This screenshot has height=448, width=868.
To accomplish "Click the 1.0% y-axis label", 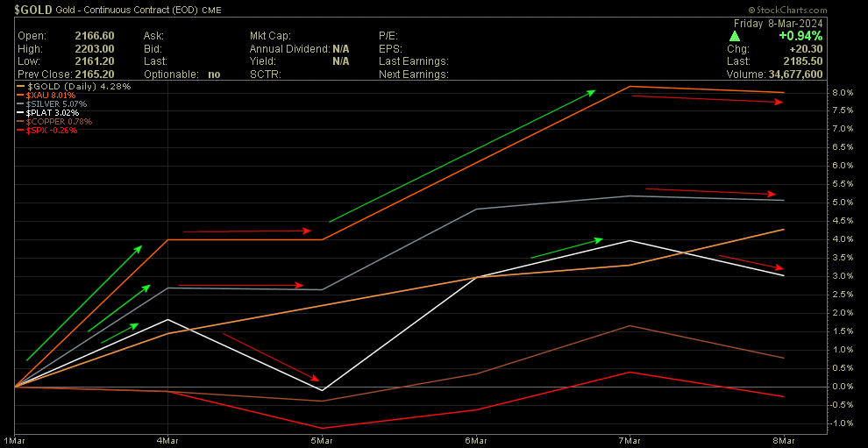I will [842, 350].
